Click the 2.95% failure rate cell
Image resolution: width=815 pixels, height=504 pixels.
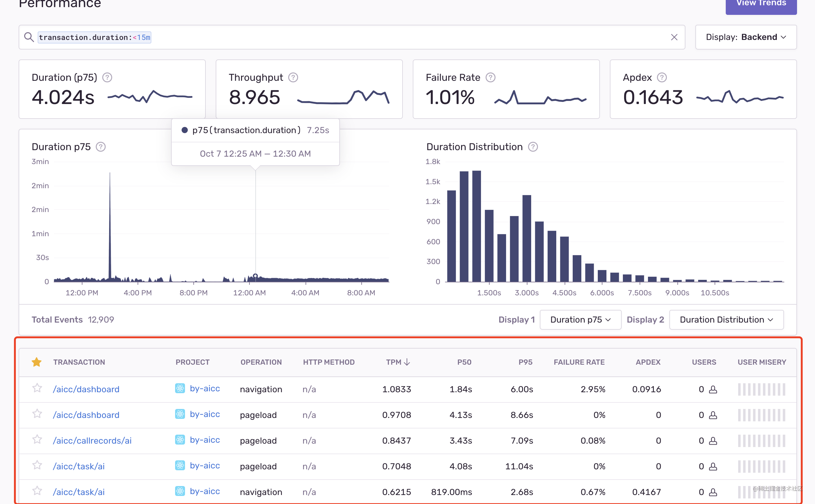[593, 389]
